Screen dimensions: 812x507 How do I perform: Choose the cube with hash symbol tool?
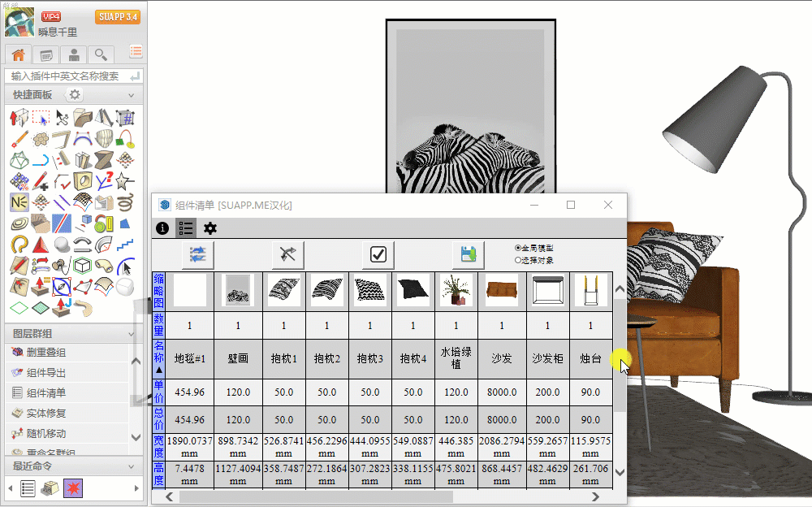(x=125, y=118)
